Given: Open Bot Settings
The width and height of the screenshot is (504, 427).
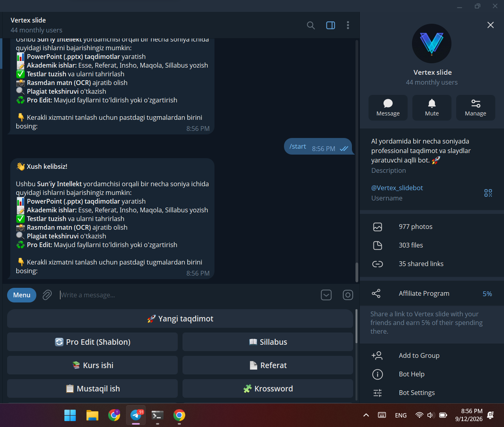Looking at the screenshot, I should (432, 393).
